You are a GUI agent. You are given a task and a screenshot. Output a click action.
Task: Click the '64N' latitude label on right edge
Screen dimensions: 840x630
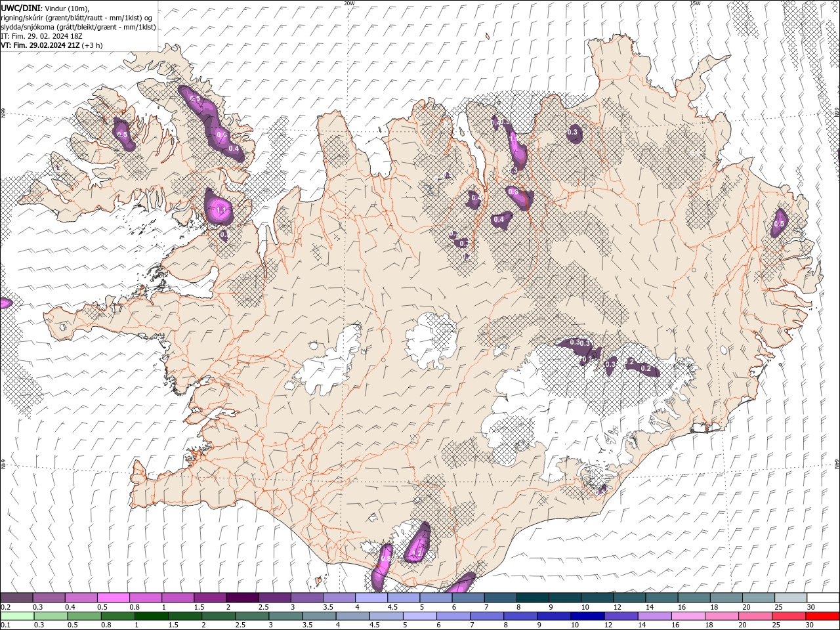click(x=837, y=465)
